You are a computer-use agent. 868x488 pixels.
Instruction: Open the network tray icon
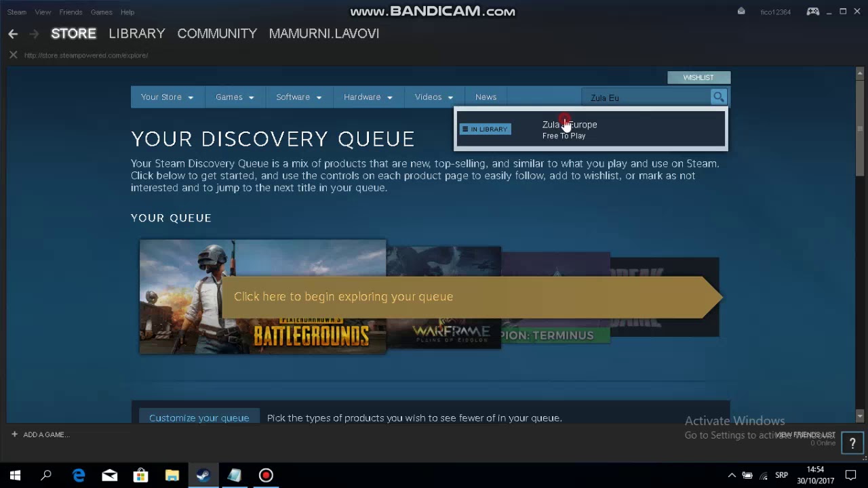(x=764, y=475)
